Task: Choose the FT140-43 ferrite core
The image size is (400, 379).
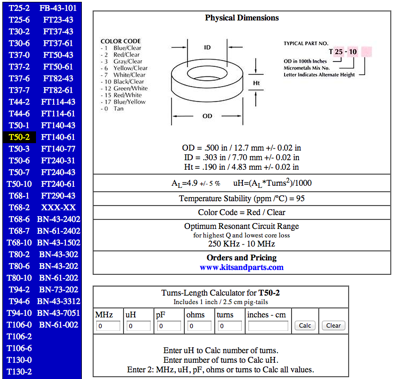Action: (58, 125)
